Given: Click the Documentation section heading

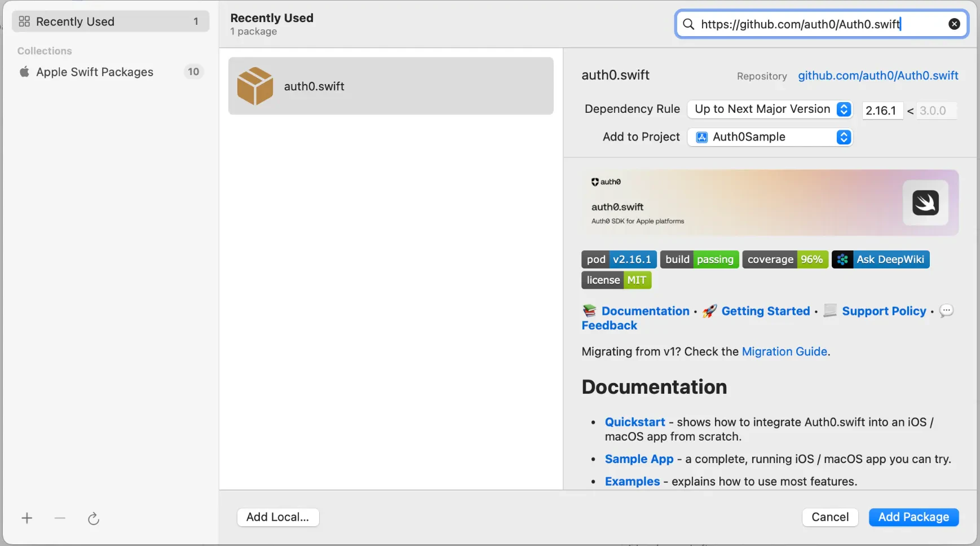Looking at the screenshot, I should coord(654,387).
